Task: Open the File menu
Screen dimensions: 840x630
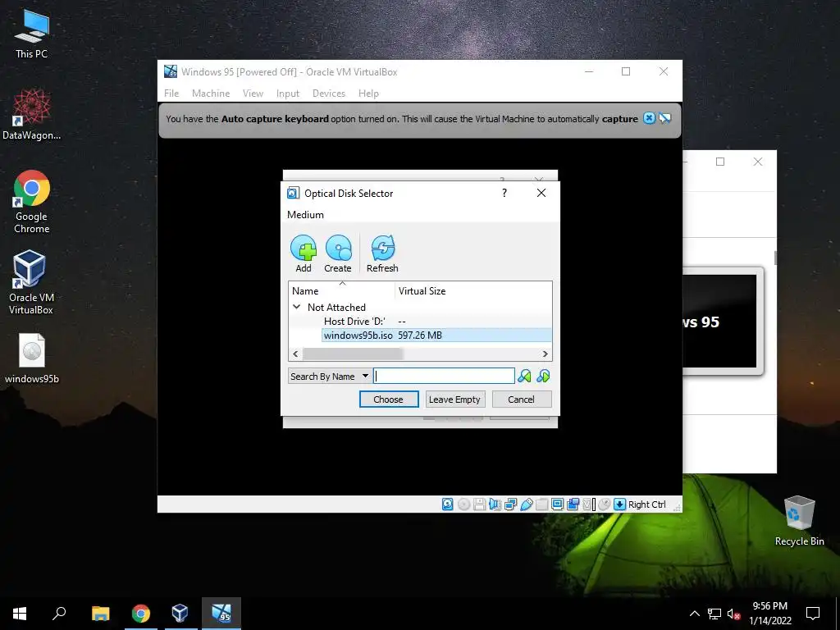Action: coord(171,94)
